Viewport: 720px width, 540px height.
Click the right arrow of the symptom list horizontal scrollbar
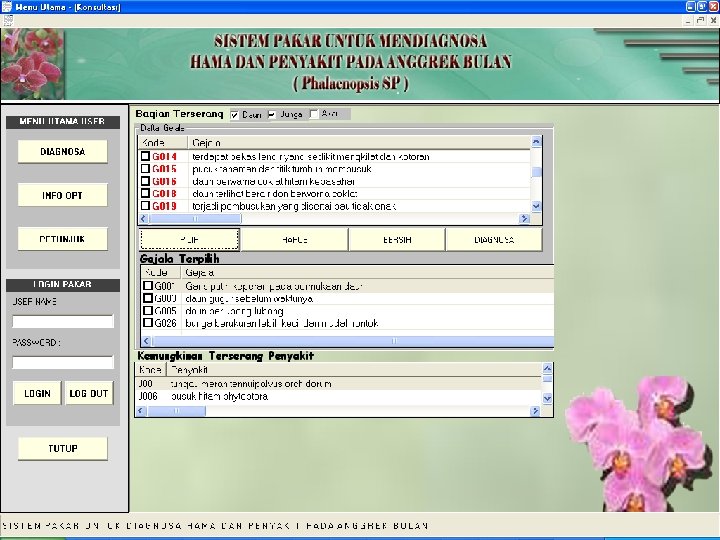click(524, 219)
